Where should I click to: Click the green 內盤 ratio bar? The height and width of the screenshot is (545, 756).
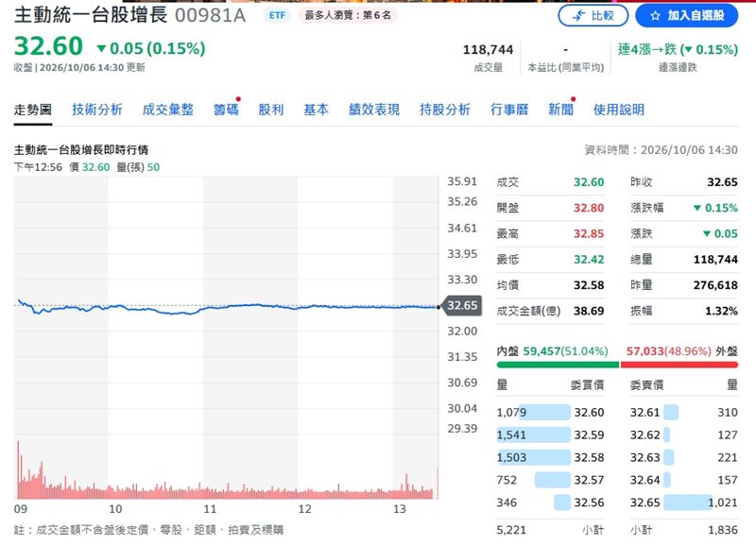click(x=558, y=365)
